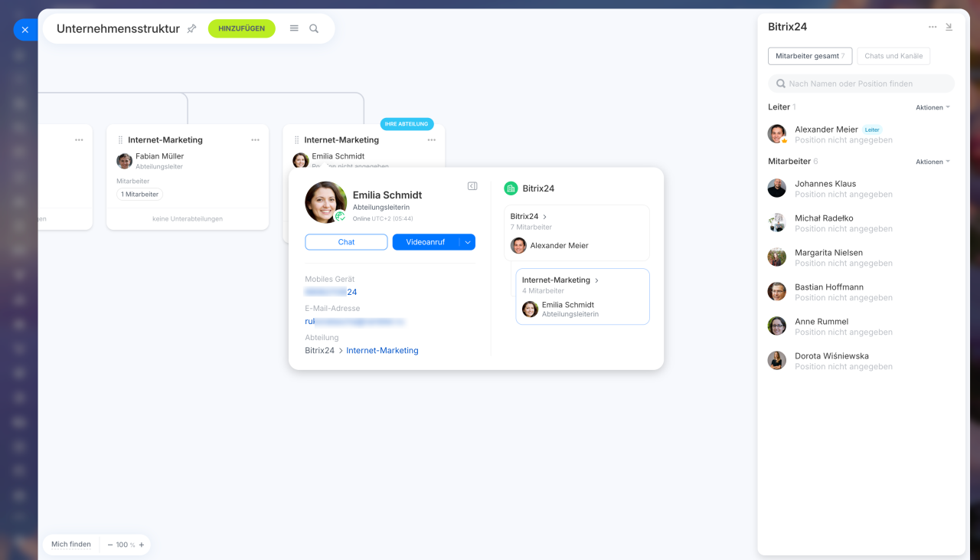Start a Videoanruf with Emilia Schmidt
Image resolution: width=980 pixels, height=560 pixels.
(425, 242)
